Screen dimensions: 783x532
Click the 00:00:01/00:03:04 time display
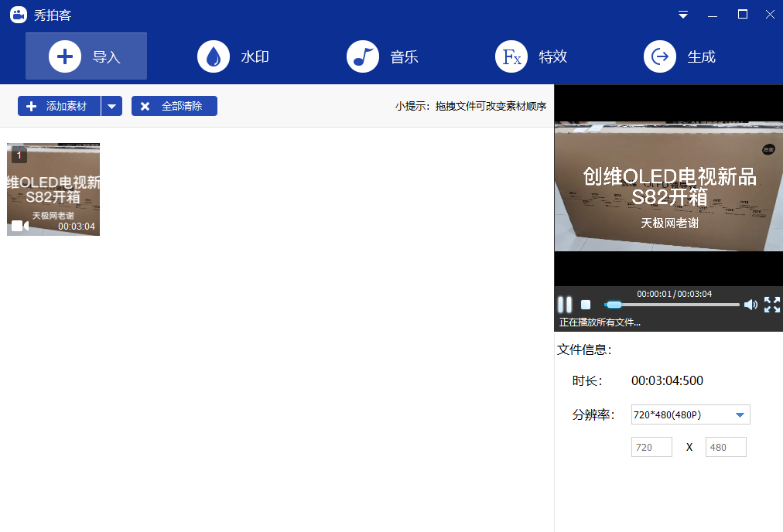point(674,294)
